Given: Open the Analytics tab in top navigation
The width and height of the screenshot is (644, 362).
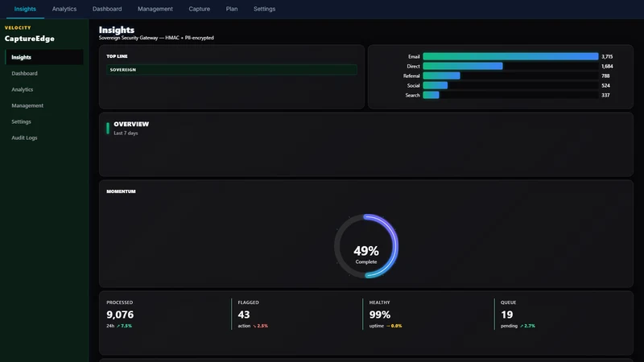Looking at the screenshot, I should [64, 9].
